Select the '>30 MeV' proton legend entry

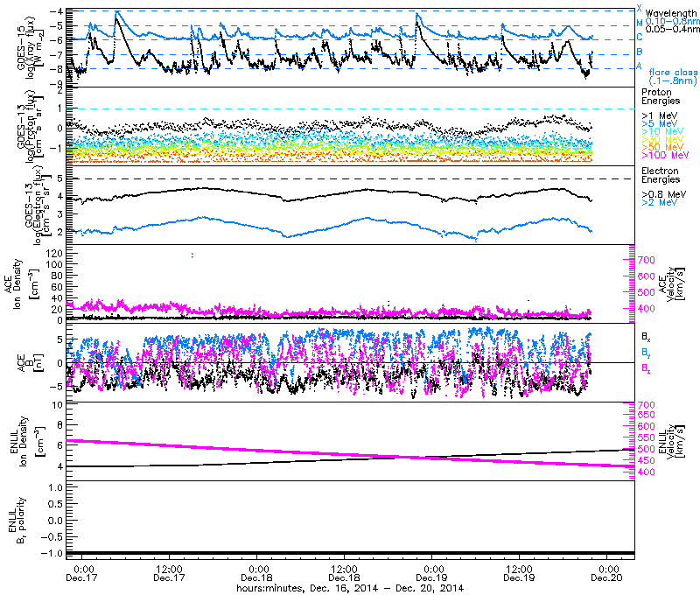[x=662, y=139]
